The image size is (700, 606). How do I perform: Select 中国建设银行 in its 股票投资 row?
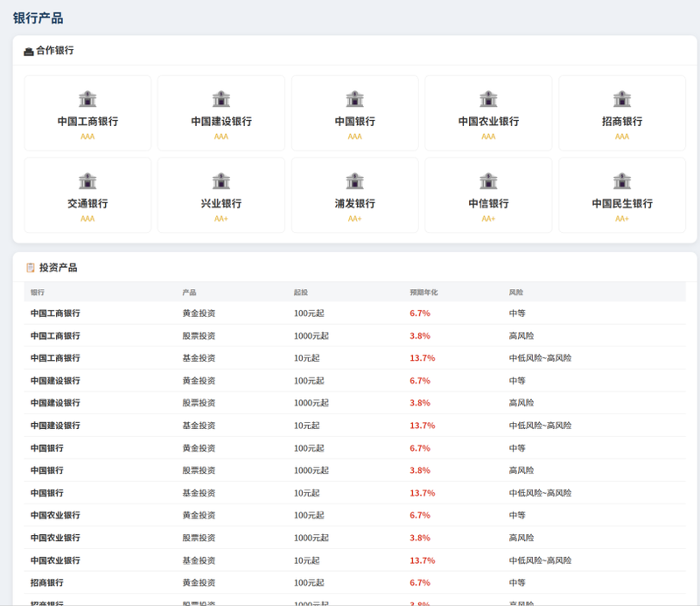[x=55, y=403]
